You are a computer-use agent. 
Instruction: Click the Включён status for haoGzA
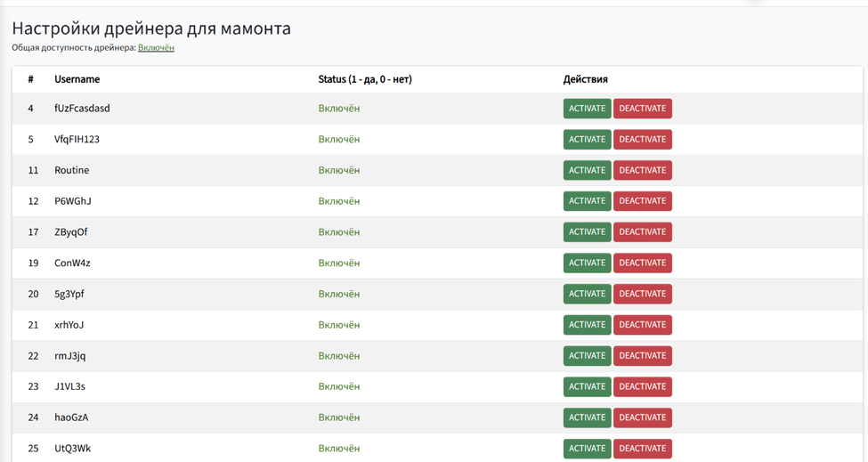tap(339, 417)
